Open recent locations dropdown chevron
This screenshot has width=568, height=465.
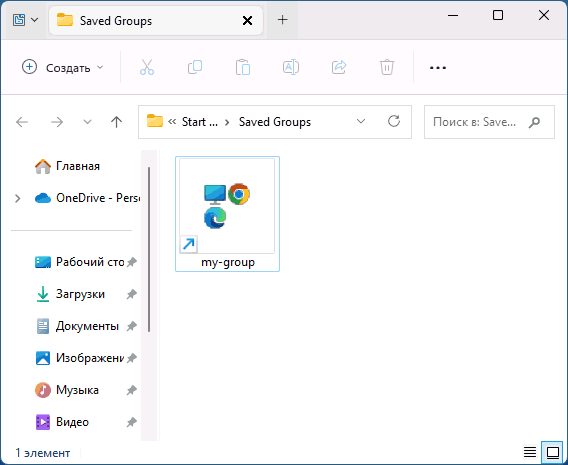pos(87,122)
